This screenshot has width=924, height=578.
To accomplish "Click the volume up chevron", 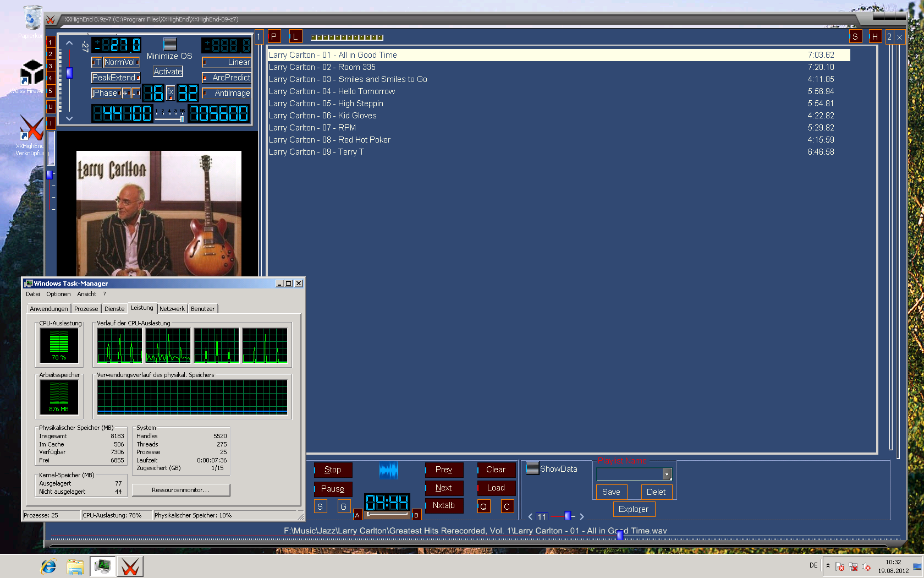I will click(69, 43).
